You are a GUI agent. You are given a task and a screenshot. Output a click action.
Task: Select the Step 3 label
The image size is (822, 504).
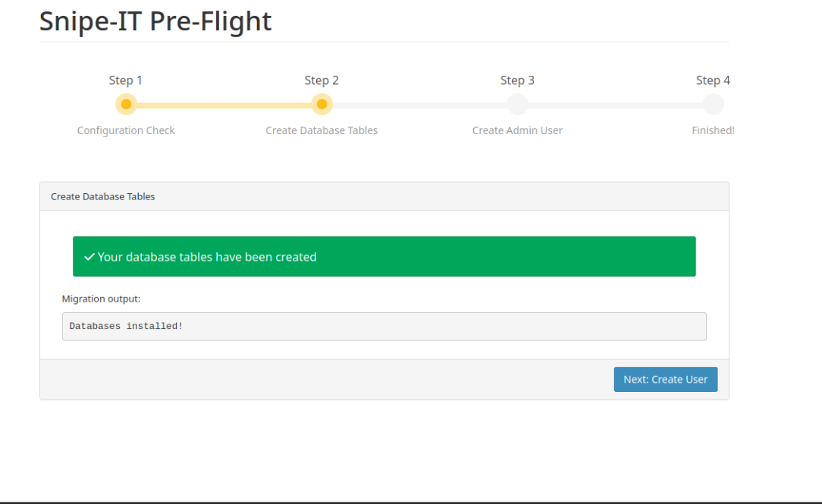click(x=517, y=80)
